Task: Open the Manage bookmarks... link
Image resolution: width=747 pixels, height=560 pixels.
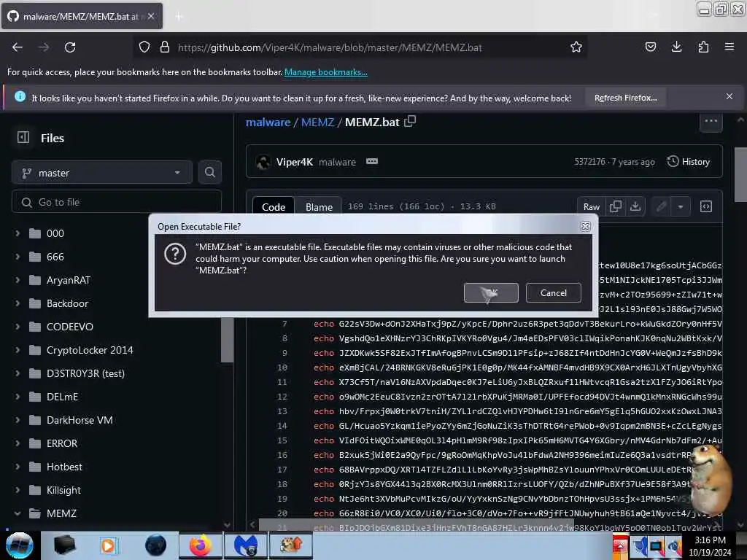Action: coord(326,72)
